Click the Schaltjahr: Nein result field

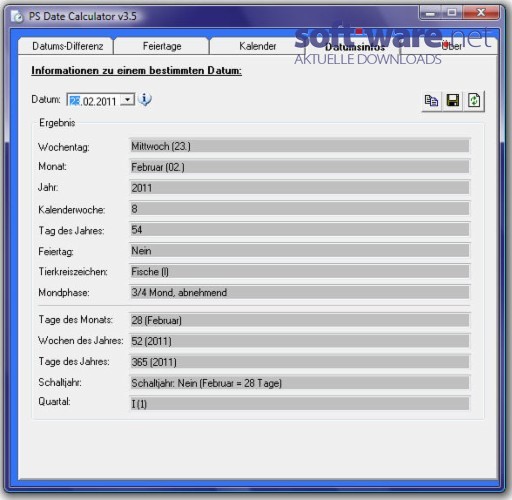pos(299,383)
